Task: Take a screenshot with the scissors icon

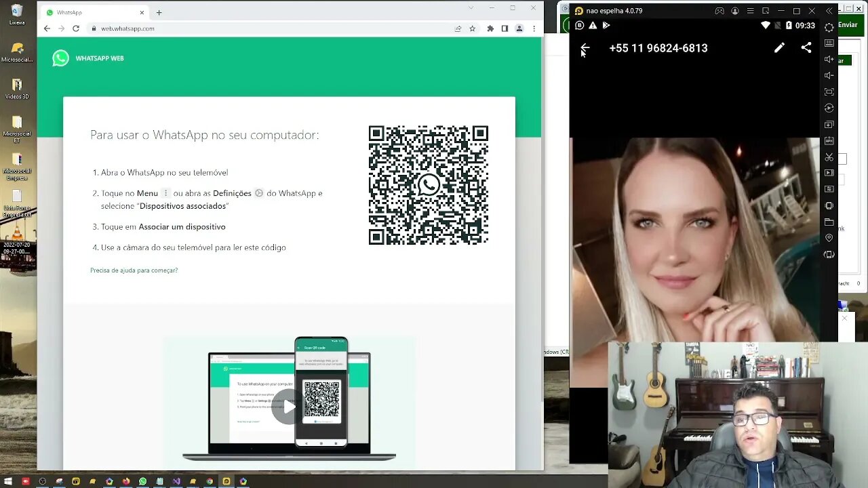Action: [829, 157]
